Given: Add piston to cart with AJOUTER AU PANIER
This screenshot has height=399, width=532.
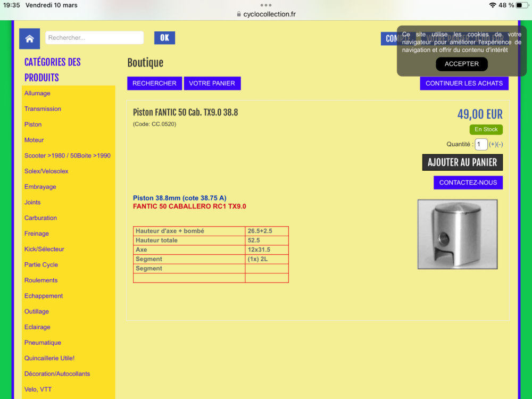Looking at the screenshot, I should point(462,162).
